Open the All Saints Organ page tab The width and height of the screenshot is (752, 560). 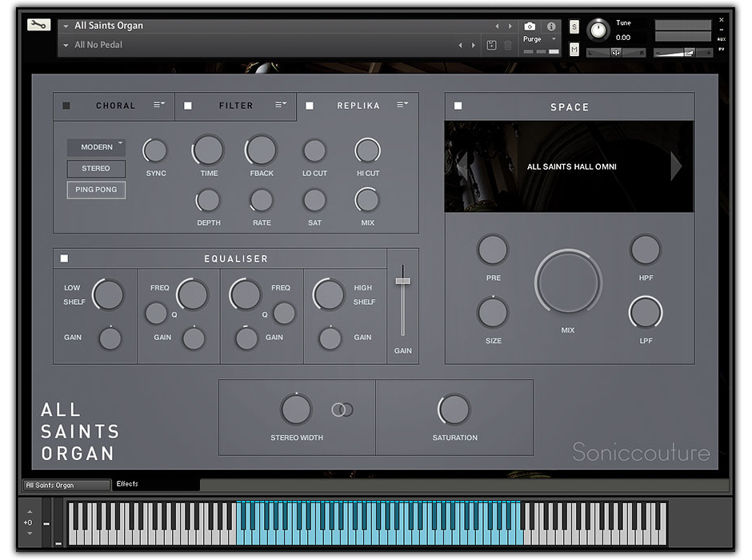click(66, 486)
